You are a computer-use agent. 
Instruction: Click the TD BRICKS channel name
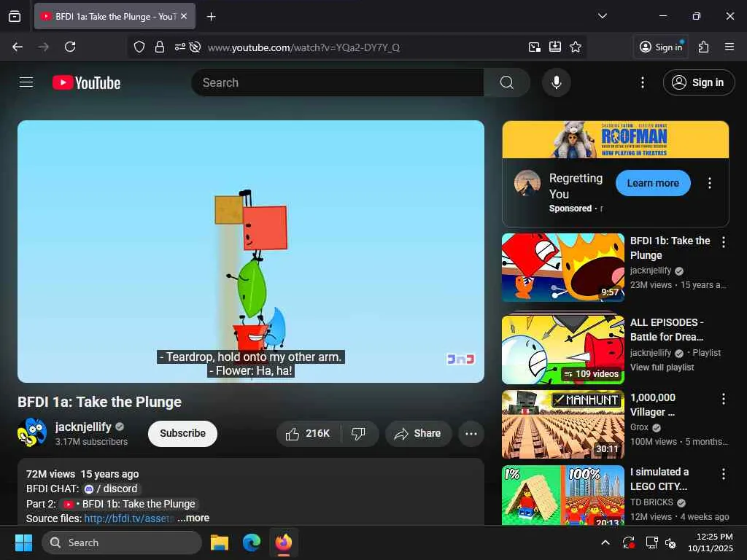click(651, 502)
